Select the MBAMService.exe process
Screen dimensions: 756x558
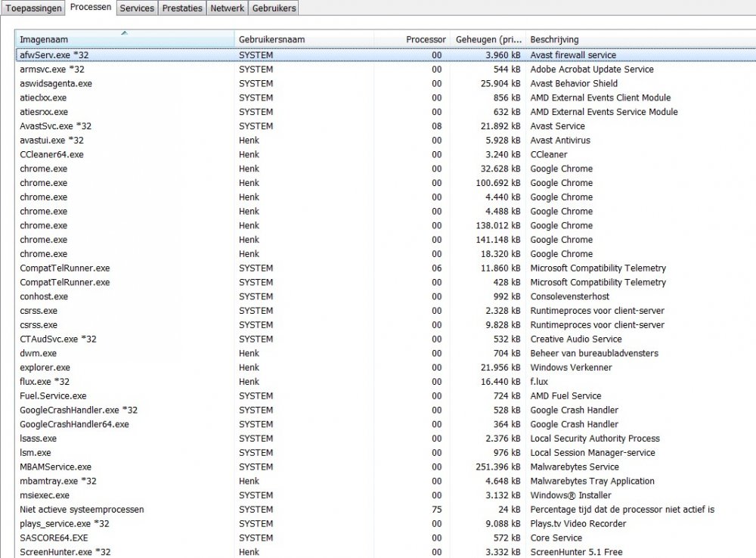(55, 467)
